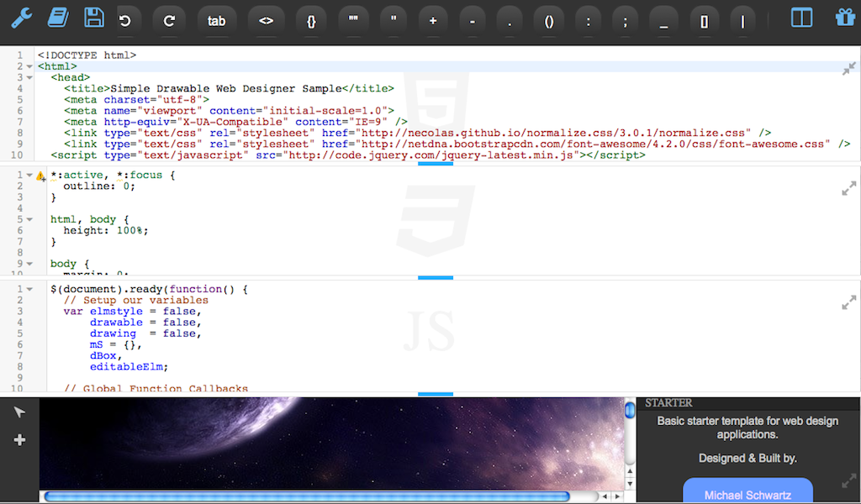Insert a tab using the tab toolbar button
The width and height of the screenshot is (861, 504).
click(217, 21)
